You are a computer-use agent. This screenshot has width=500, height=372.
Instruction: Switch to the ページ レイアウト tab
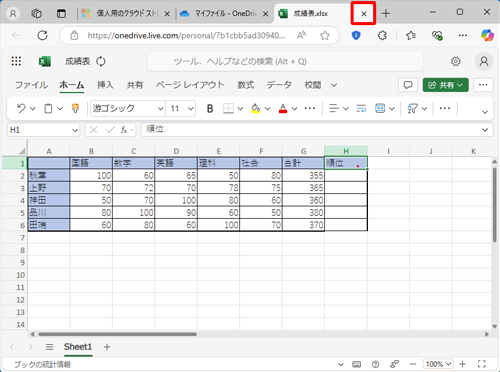[x=190, y=85]
